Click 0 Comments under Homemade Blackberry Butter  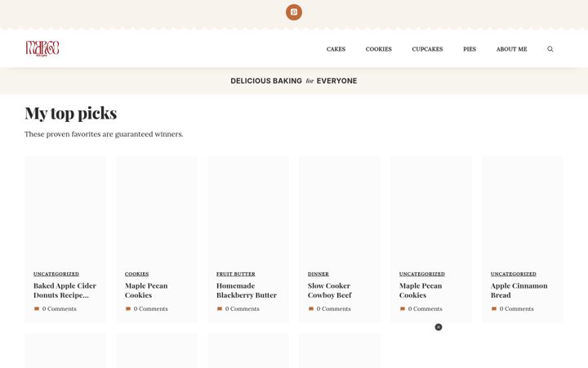click(x=243, y=308)
